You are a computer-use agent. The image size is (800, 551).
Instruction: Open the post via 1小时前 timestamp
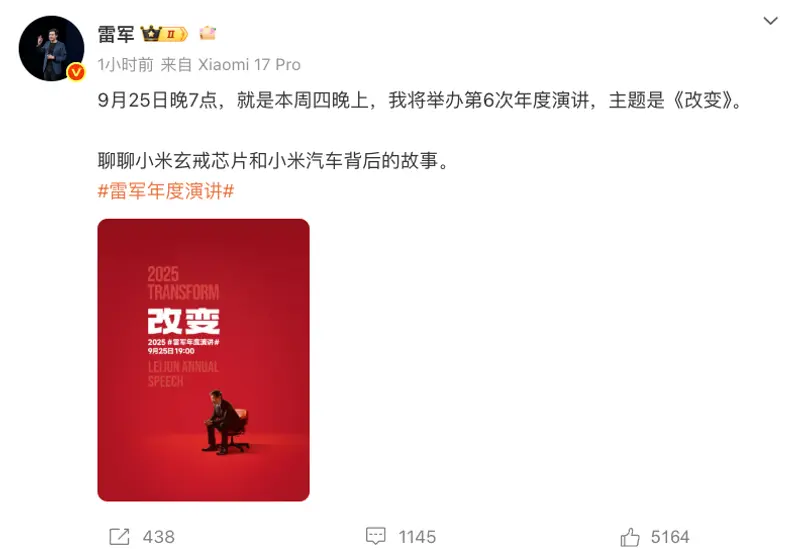tap(126, 65)
